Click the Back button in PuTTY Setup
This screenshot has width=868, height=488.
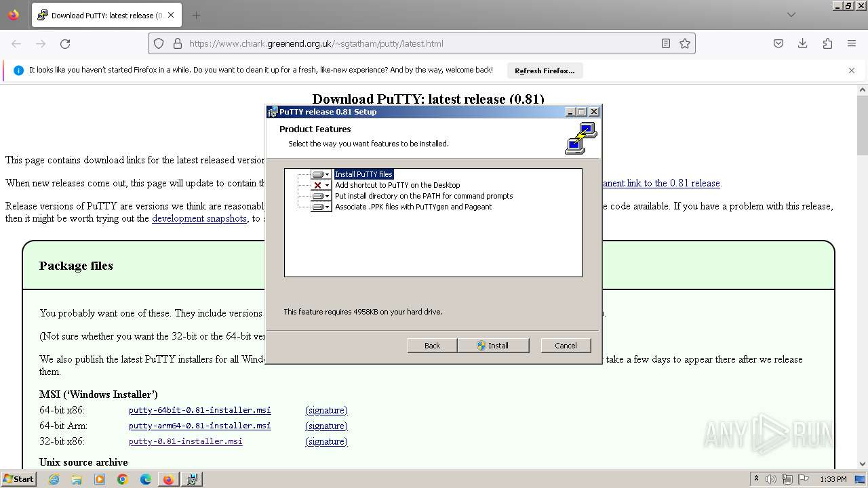click(432, 346)
